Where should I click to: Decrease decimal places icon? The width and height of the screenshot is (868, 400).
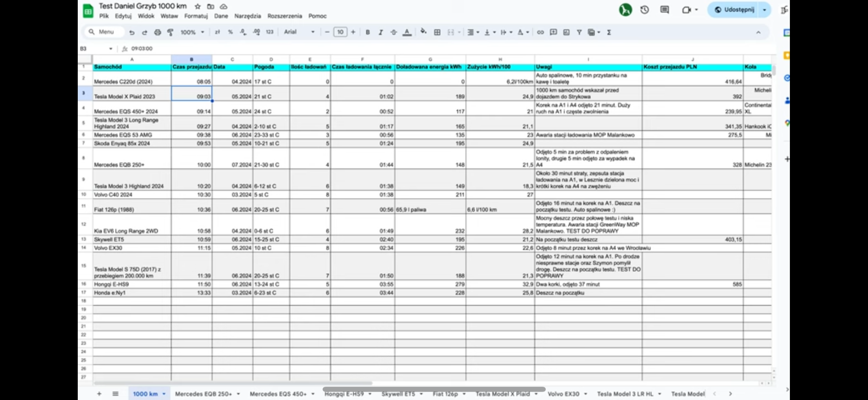coord(243,32)
